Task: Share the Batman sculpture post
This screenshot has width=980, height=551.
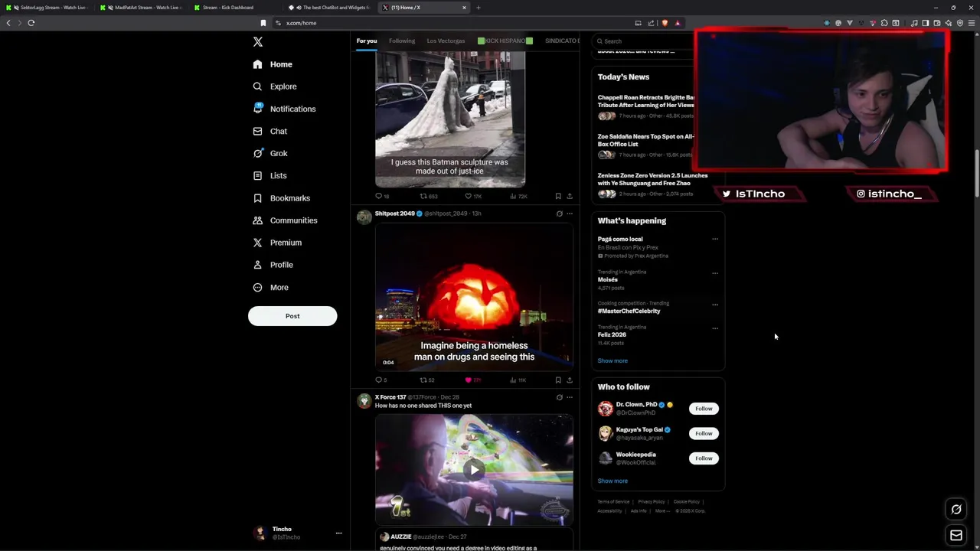Action: (569, 196)
